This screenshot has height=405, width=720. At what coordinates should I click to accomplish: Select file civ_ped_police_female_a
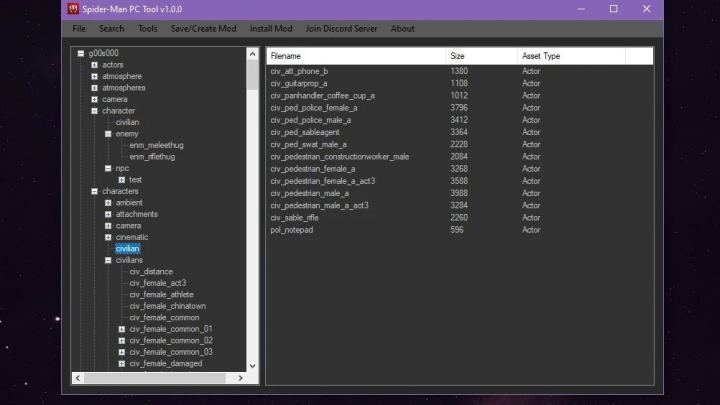314,108
